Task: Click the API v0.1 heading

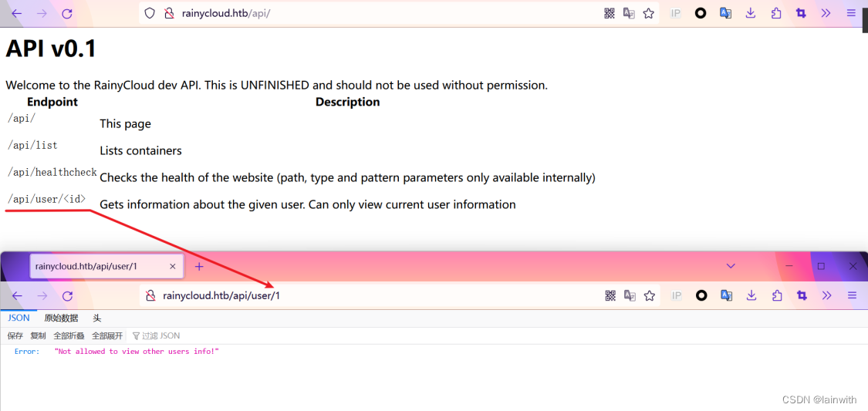Action: click(x=51, y=49)
